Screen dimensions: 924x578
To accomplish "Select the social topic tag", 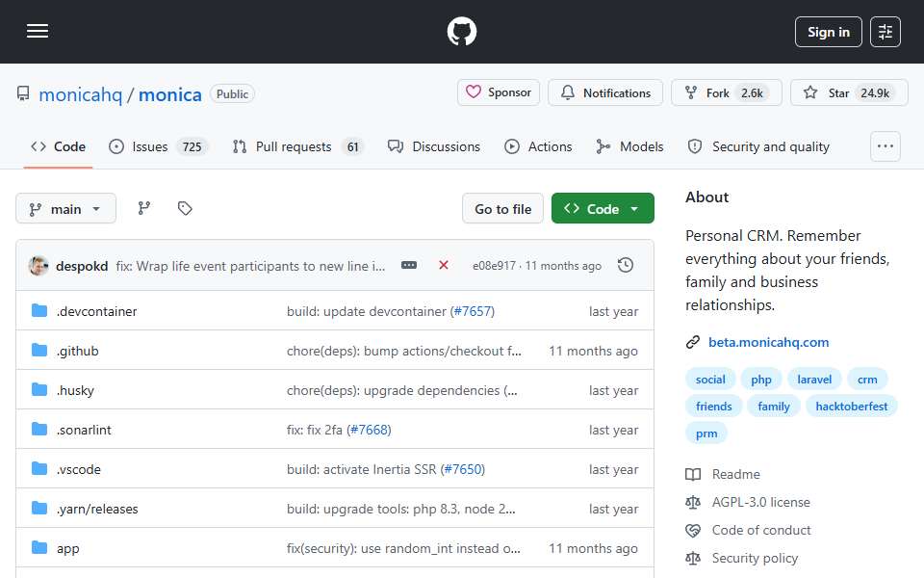I will click(710, 380).
